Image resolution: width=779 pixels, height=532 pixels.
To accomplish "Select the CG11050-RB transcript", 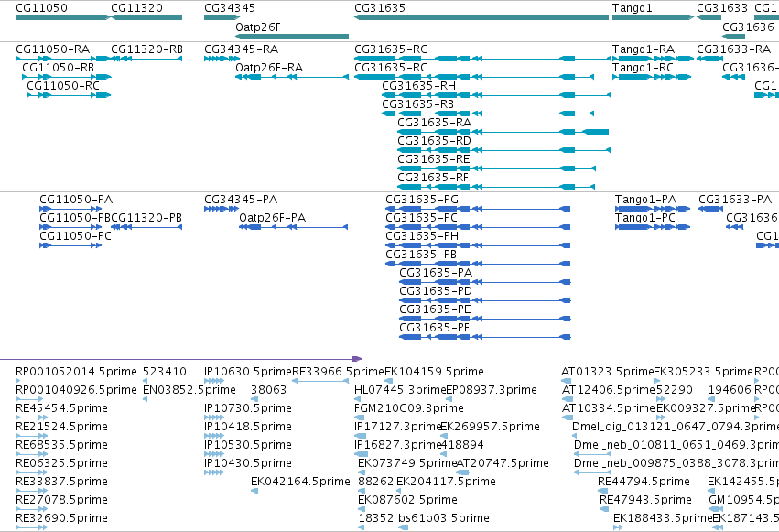I will (67, 77).
